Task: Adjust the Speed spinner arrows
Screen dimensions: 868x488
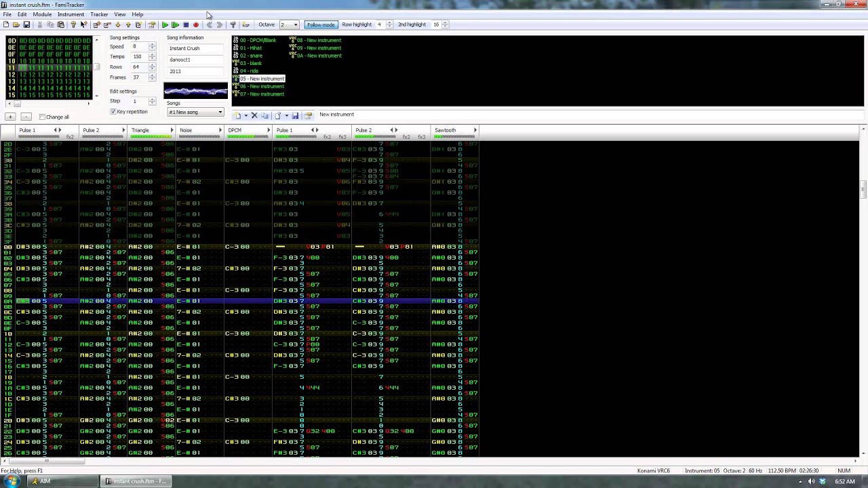Action: [x=152, y=46]
